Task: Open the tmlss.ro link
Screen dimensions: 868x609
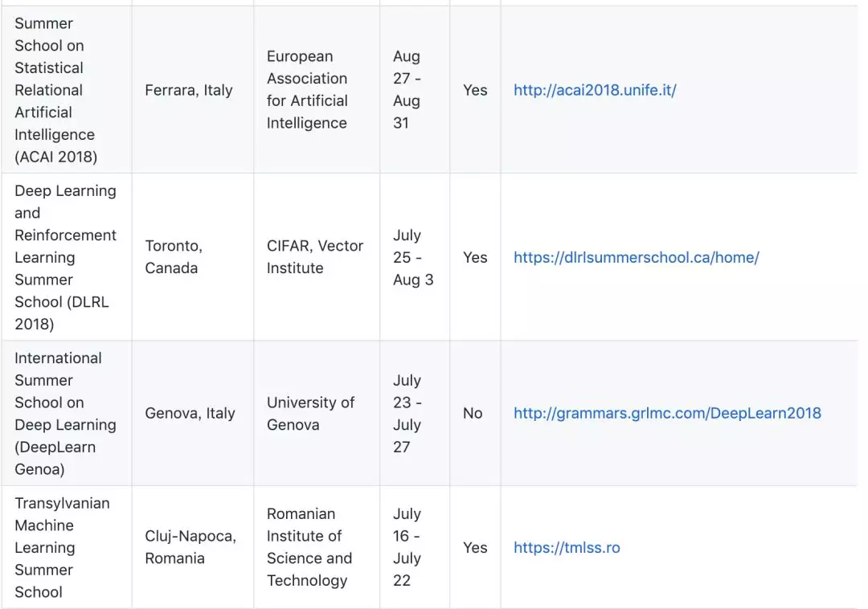Action: [x=567, y=547]
